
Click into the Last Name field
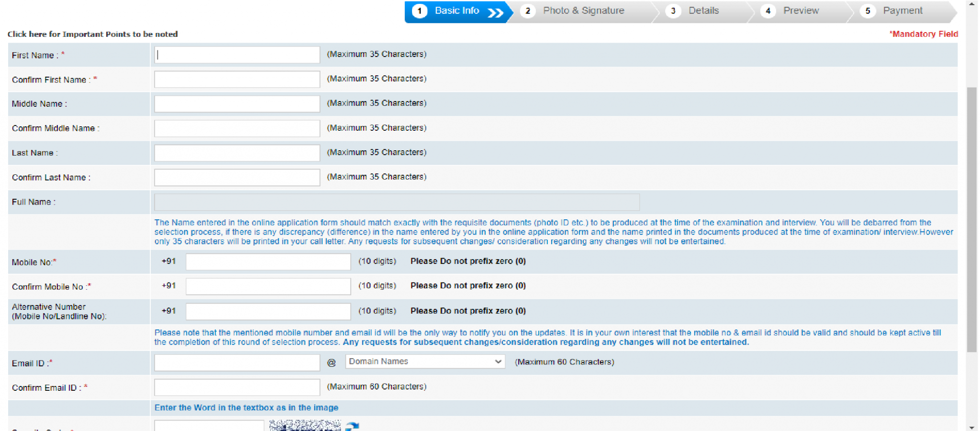[x=237, y=153]
